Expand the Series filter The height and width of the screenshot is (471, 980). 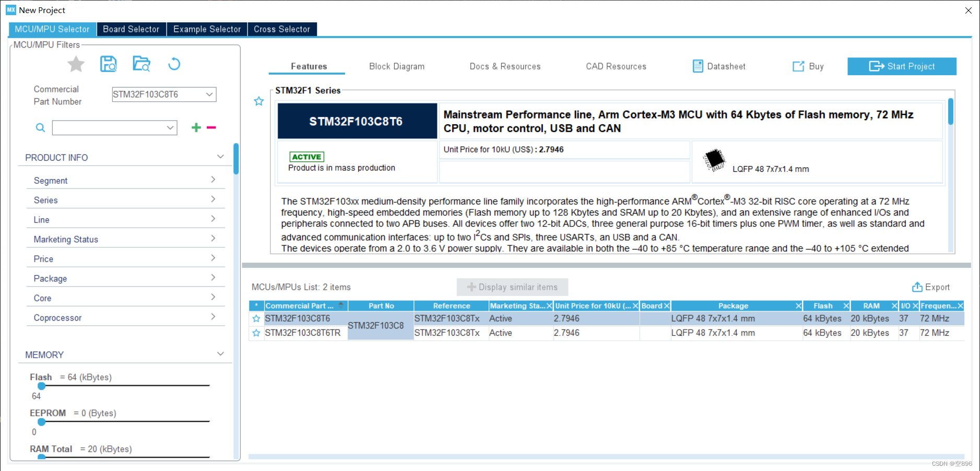coord(213,199)
